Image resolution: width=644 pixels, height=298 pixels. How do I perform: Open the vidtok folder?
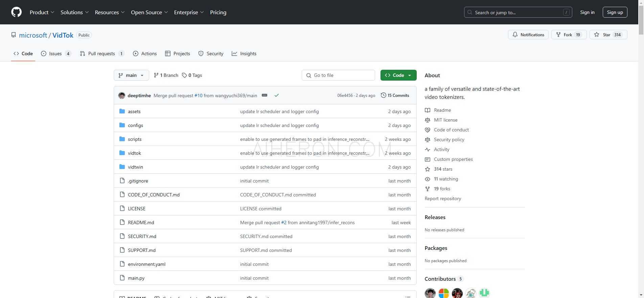134,153
